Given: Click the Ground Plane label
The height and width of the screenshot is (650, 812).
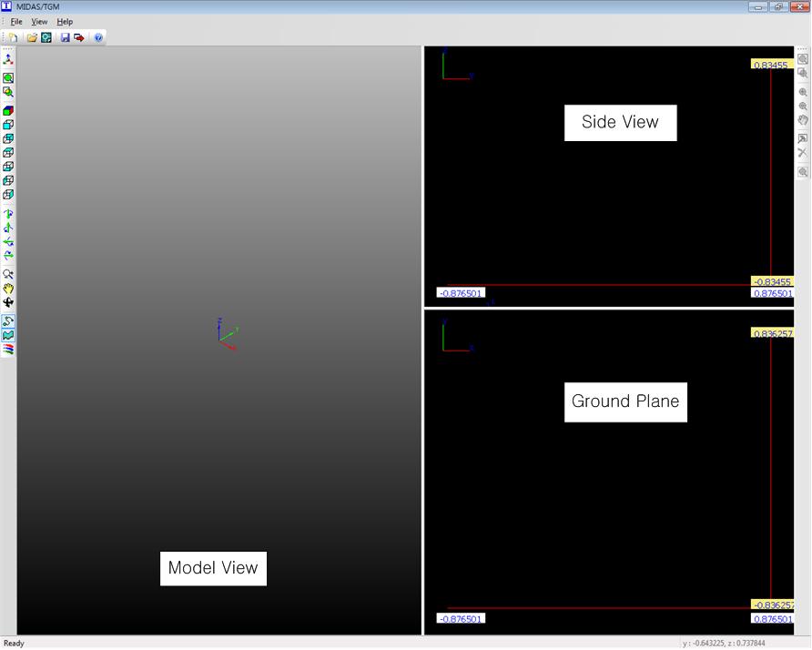Looking at the screenshot, I should tap(624, 401).
